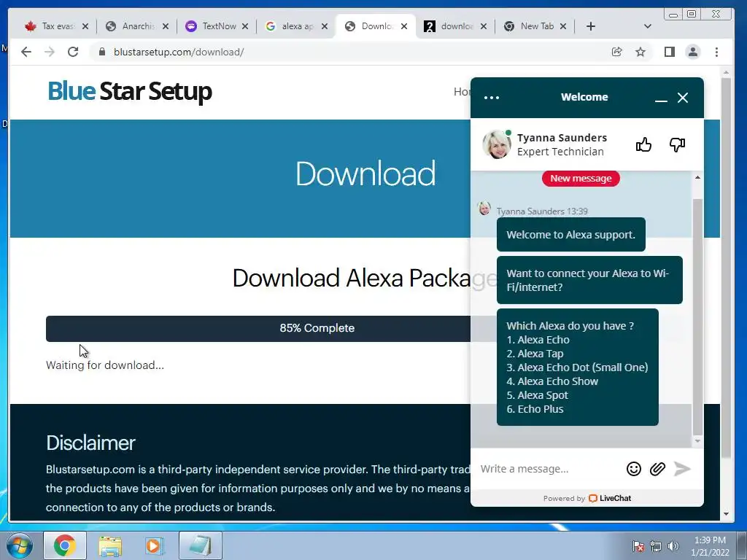747x560 pixels.
Task: Open the Windows Start menu
Action: tap(20, 545)
